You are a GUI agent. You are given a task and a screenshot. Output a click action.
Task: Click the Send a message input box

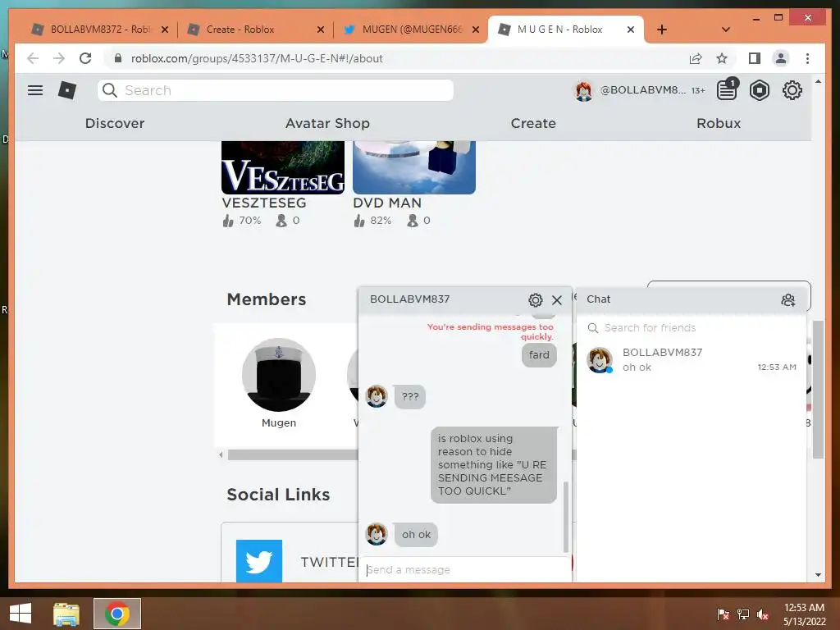coord(465,569)
